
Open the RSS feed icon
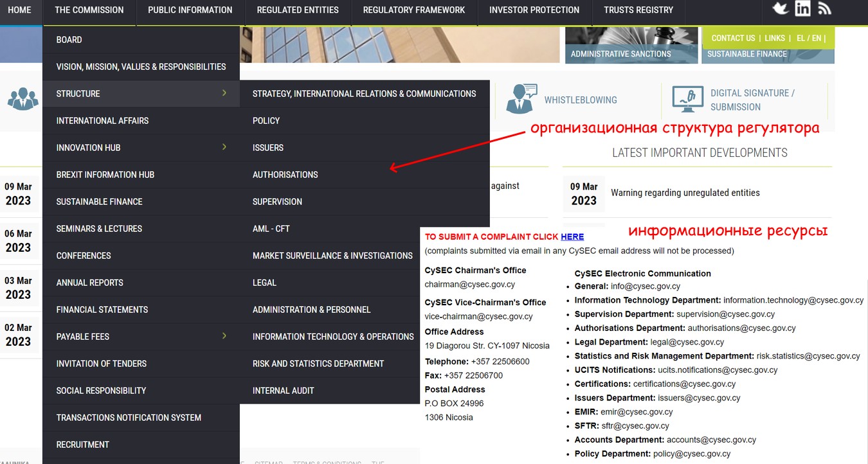coord(825,8)
